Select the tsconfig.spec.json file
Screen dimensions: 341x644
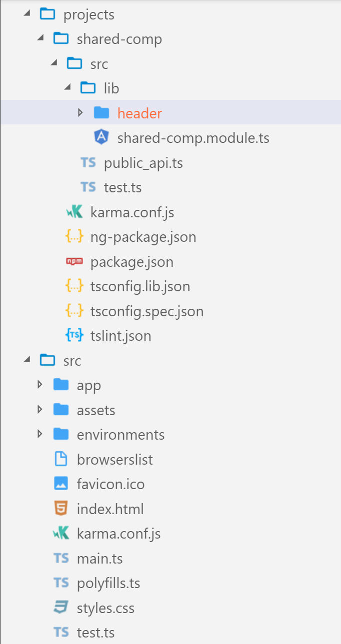click(147, 311)
